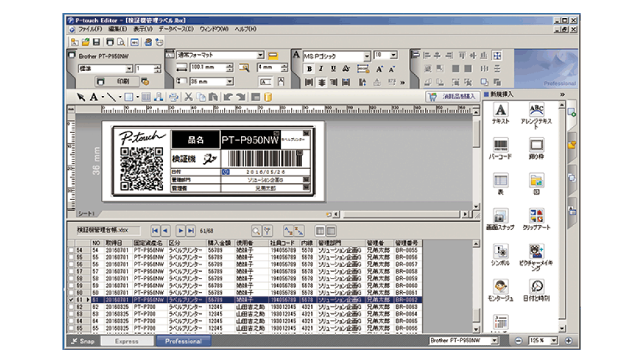Toggle Italic formatting
Viewport: 644px width, 363px height.
(x=321, y=68)
